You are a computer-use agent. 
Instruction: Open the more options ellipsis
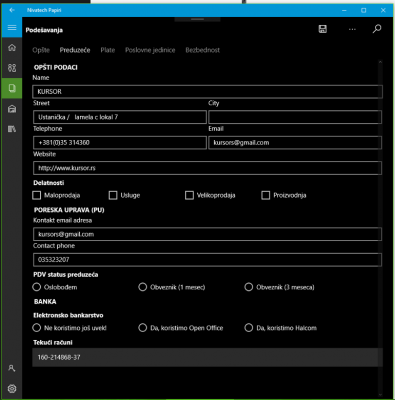pos(352,29)
